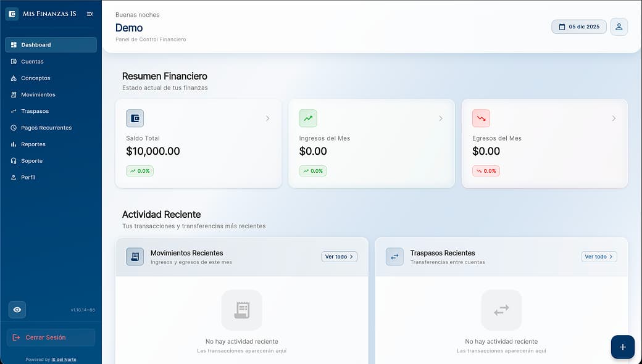
Task: Open the date selector showing 05 dic 2025
Action: click(578, 27)
